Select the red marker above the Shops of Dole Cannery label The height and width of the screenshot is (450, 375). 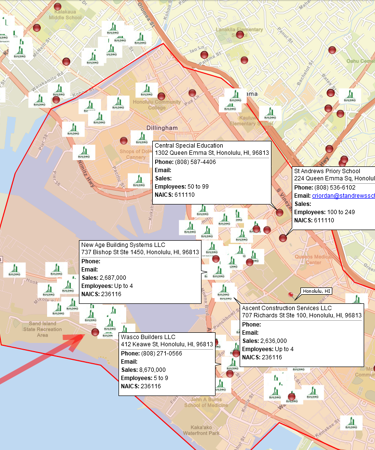(124, 141)
